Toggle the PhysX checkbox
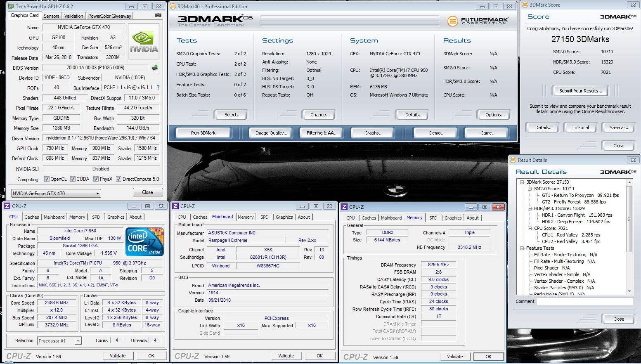 96,179
